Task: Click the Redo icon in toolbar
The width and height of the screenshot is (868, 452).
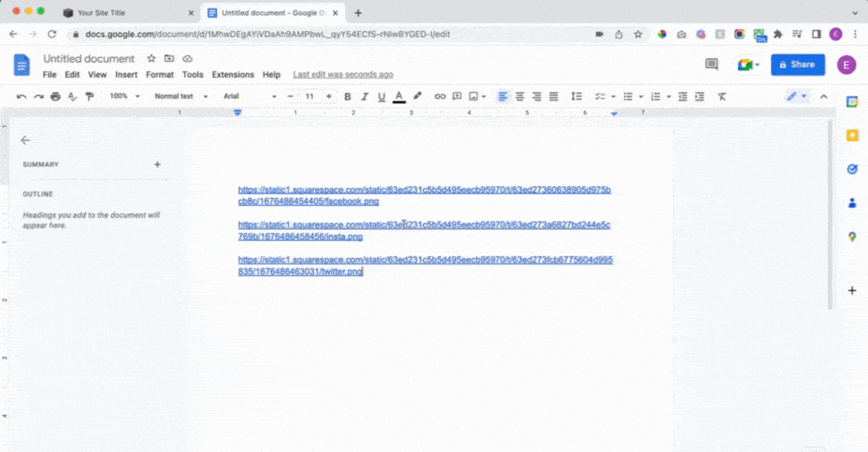Action: pyautogui.click(x=38, y=97)
